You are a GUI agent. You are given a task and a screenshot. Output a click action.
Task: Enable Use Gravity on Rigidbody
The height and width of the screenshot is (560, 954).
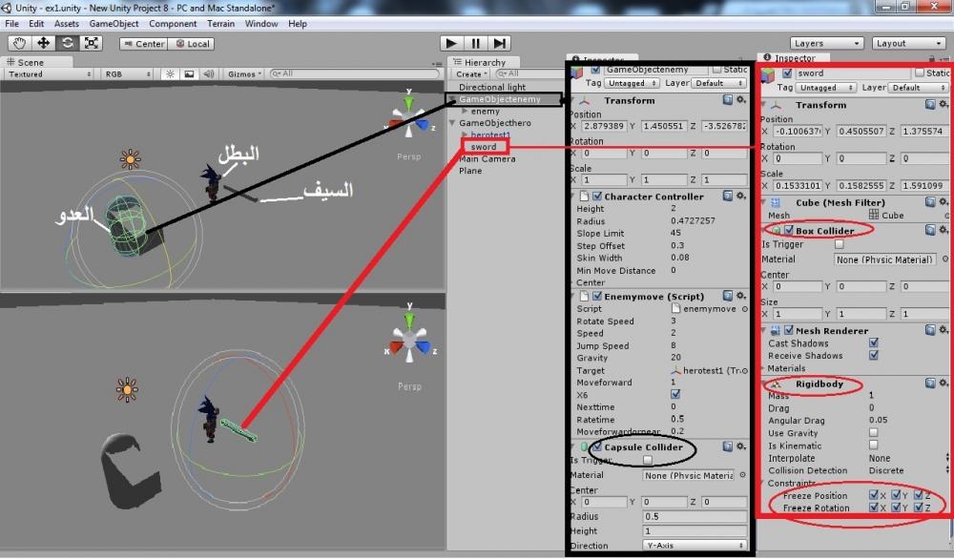coord(874,433)
